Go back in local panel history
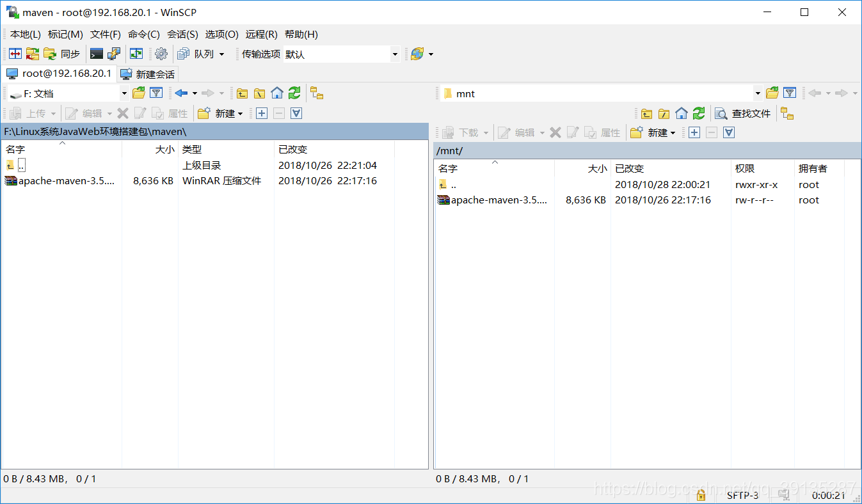862x504 pixels. point(182,93)
